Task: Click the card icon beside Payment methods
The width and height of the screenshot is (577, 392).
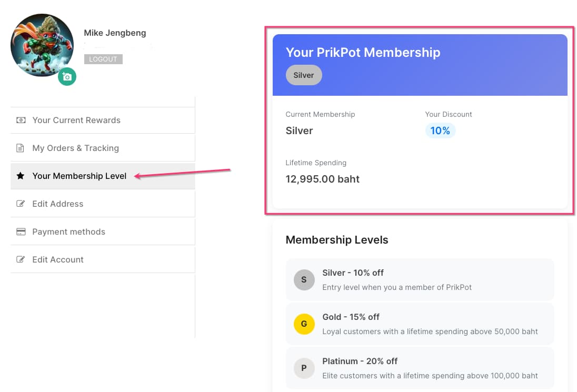Action: click(21, 232)
